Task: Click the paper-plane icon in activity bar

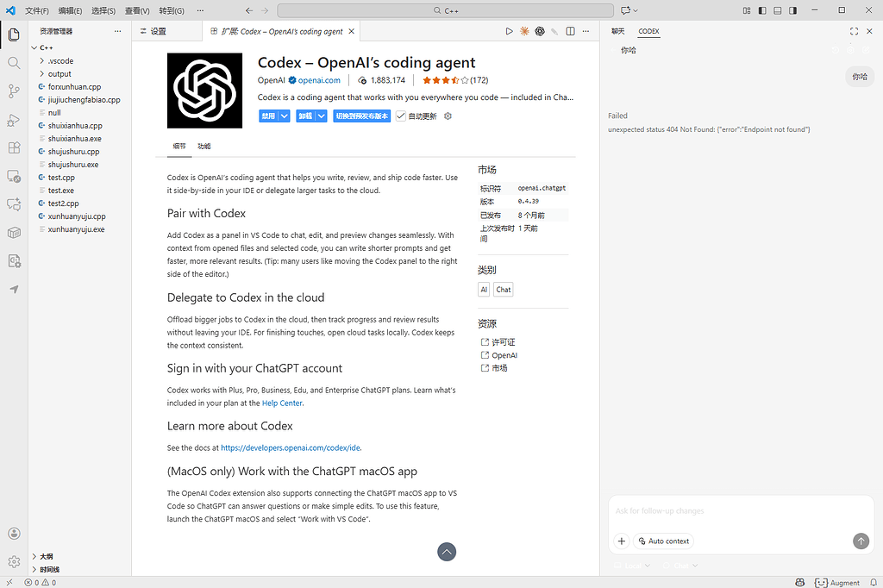Action: (x=14, y=289)
